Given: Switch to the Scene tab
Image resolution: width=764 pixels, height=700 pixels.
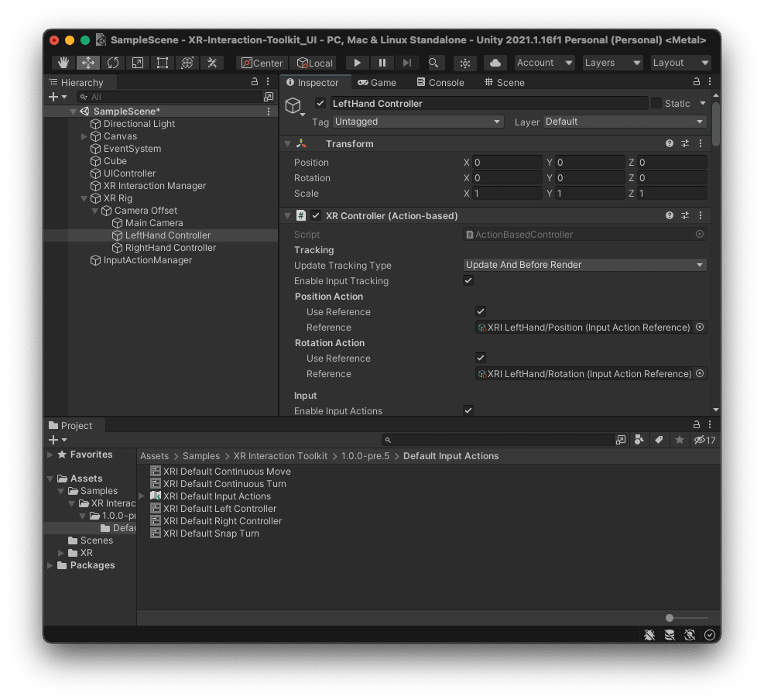Looking at the screenshot, I should click(504, 82).
